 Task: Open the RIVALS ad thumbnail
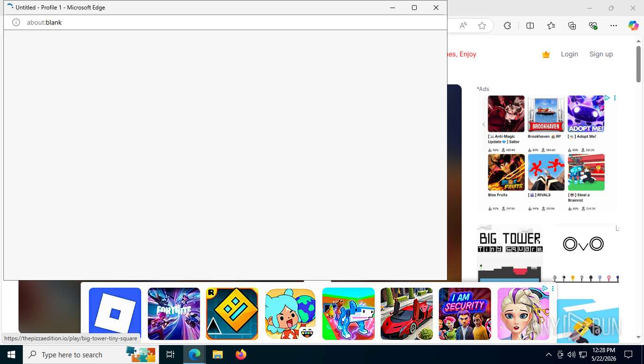(546, 172)
